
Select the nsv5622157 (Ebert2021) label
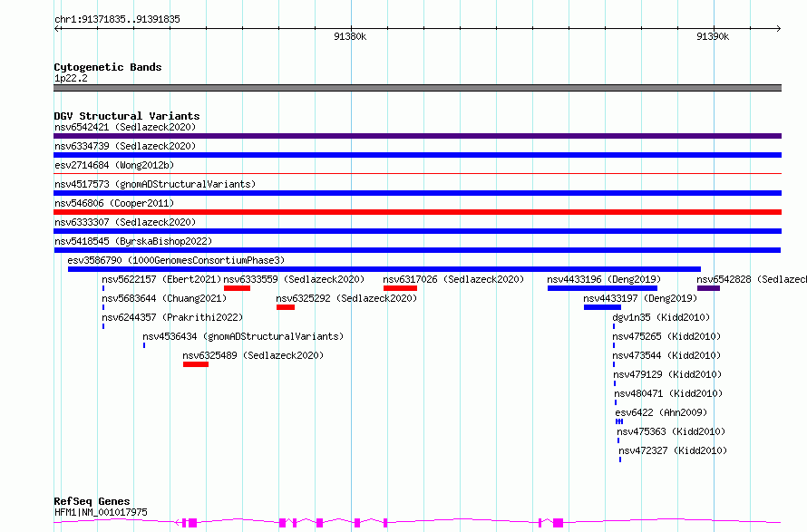[161, 279]
